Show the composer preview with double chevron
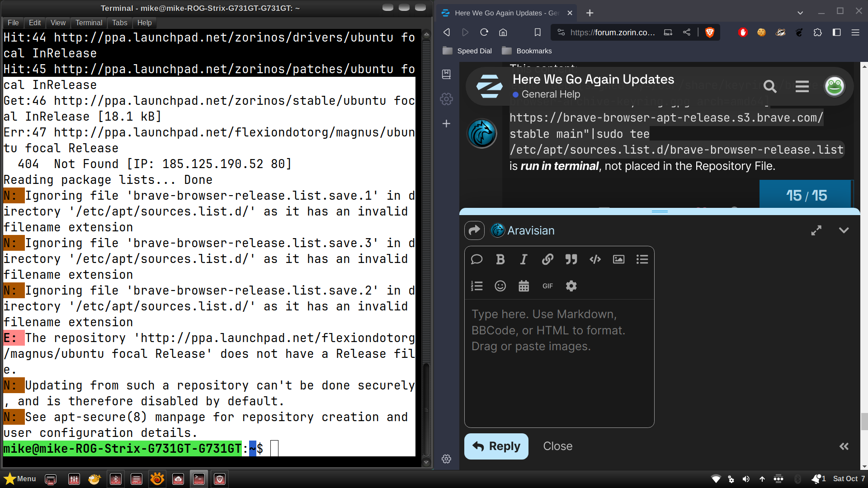868x488 pixels. pos(844,446)
